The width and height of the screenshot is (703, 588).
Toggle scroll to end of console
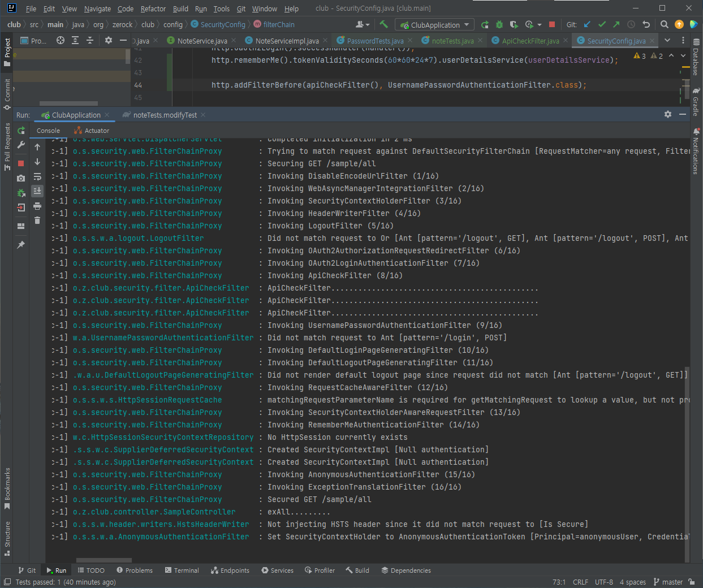pyautogui.click(x=37, y=191)
